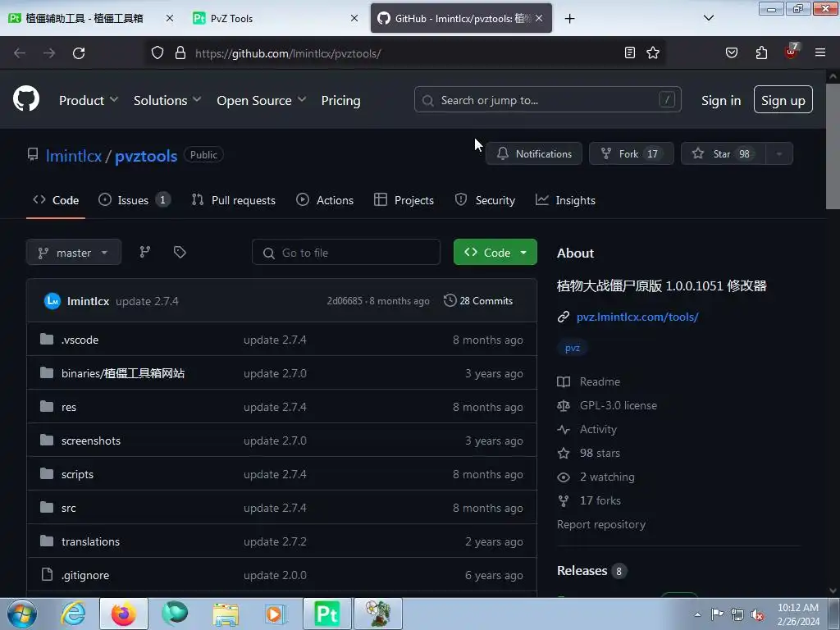Open the .gitignore file
Viewport: 840px width, 630px height.
click(85, 575)
